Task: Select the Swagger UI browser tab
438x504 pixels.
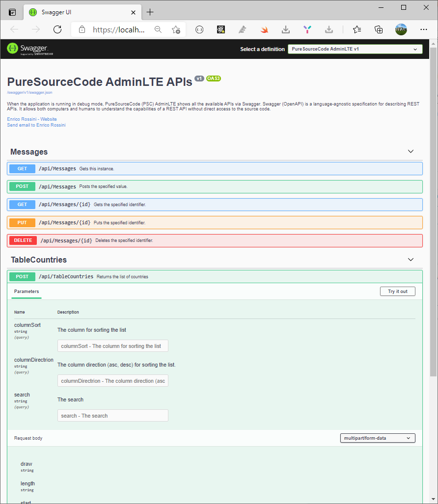Action: [82, 12]
